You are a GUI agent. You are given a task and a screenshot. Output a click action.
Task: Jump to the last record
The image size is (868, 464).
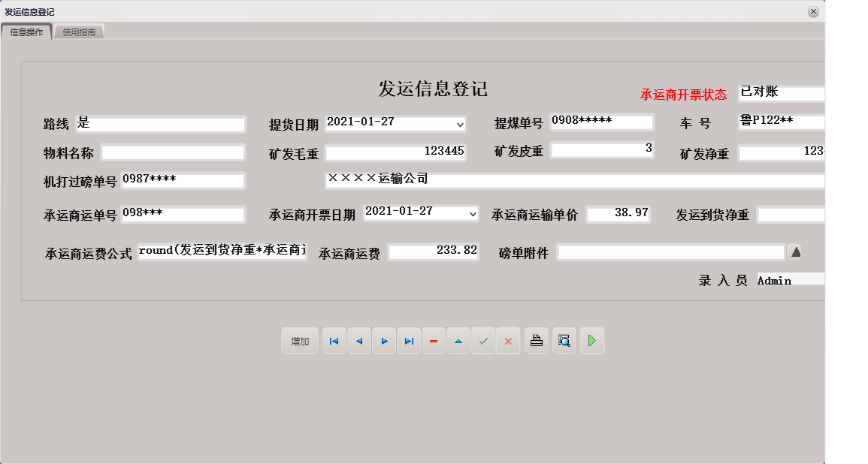click(x=409, y=340)
